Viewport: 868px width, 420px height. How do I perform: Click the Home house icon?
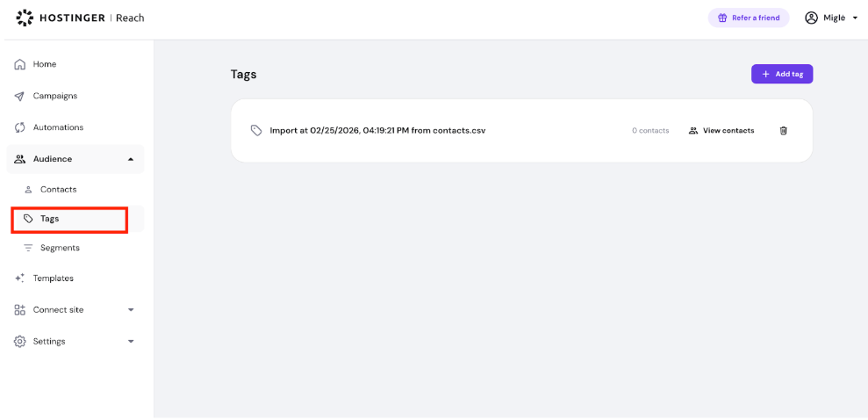point(20,64)
